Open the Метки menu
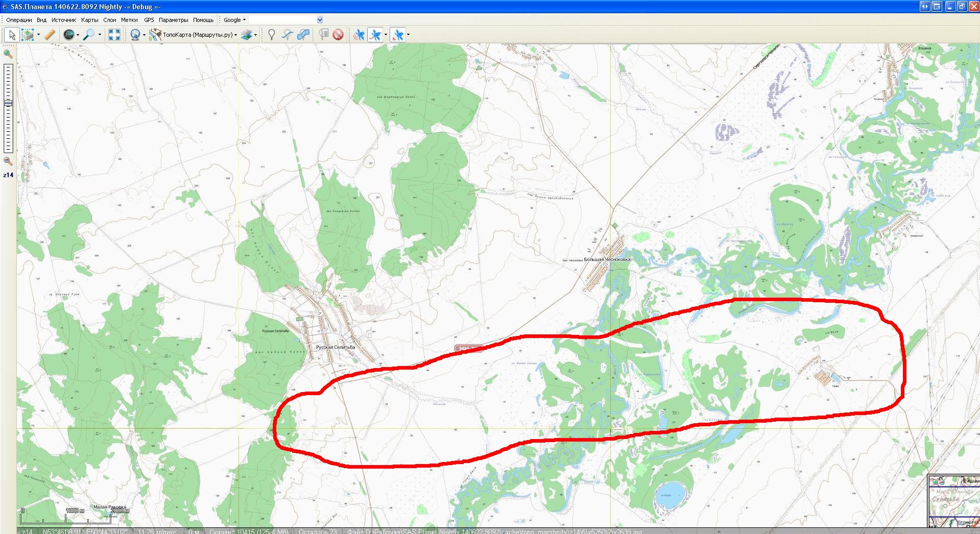Viewport: 980px width, 534px height. tap(129, 20)
